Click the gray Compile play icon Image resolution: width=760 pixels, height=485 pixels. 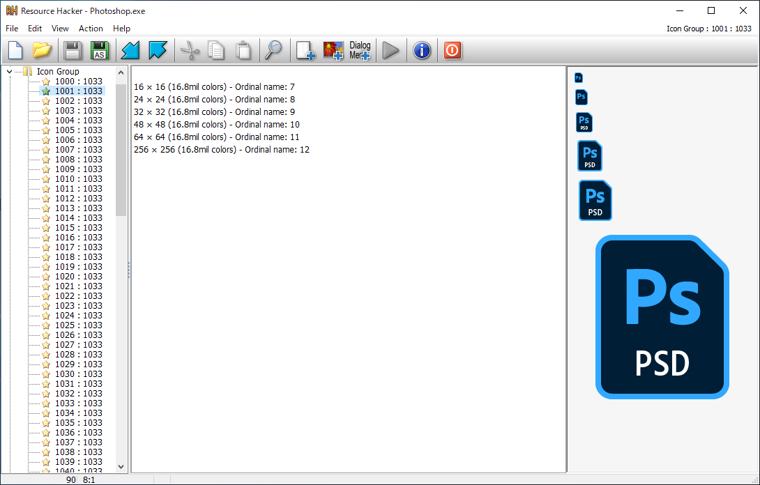coord(391,50)
